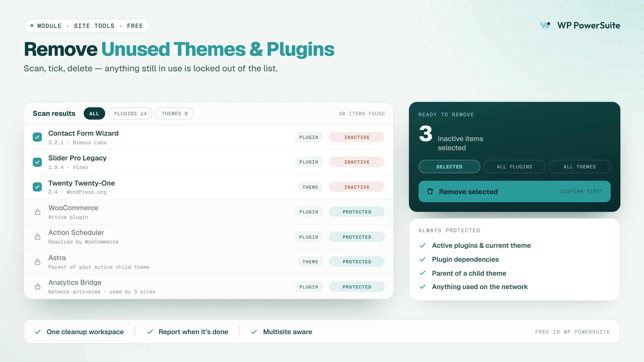Image resolution: width=644 pixels, height=362 pixels.
Task: Click the Action Scheduler row title
Action: pyautogui.click(x=76, y=232)
